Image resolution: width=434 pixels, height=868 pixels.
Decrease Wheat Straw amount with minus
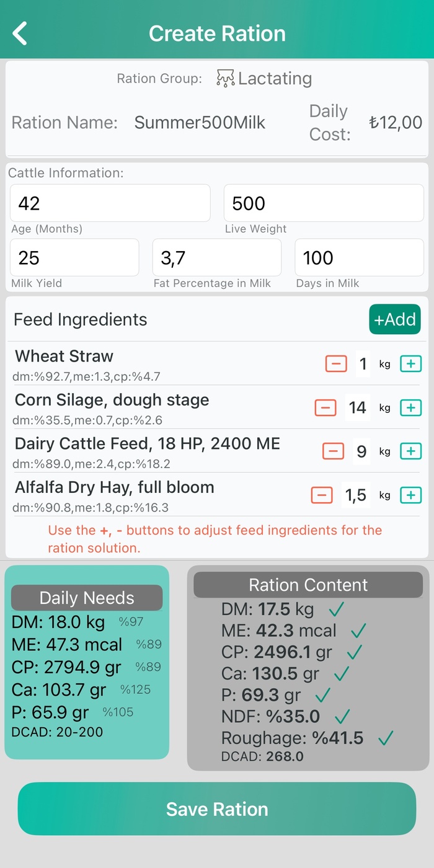pos(336,363)
